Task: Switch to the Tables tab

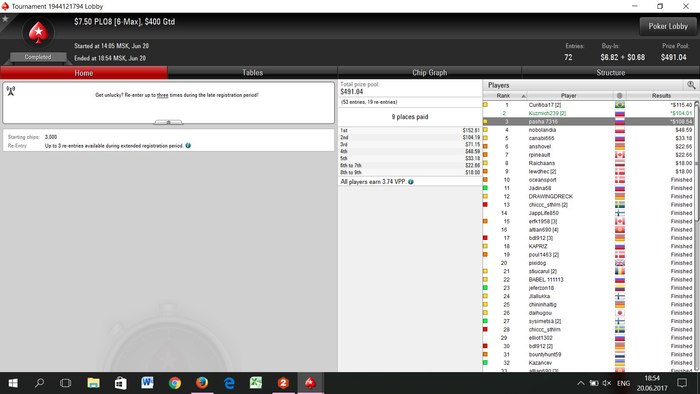Action: (253, 73)
